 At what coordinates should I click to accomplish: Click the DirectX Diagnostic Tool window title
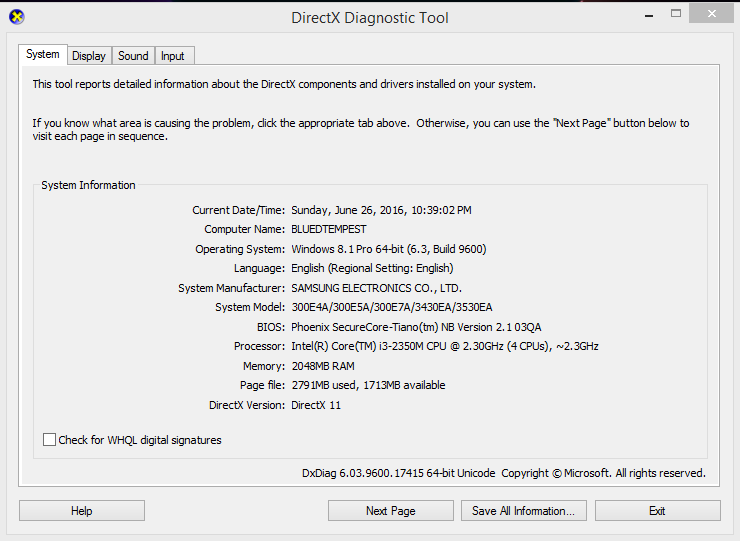tap(370, 17)
